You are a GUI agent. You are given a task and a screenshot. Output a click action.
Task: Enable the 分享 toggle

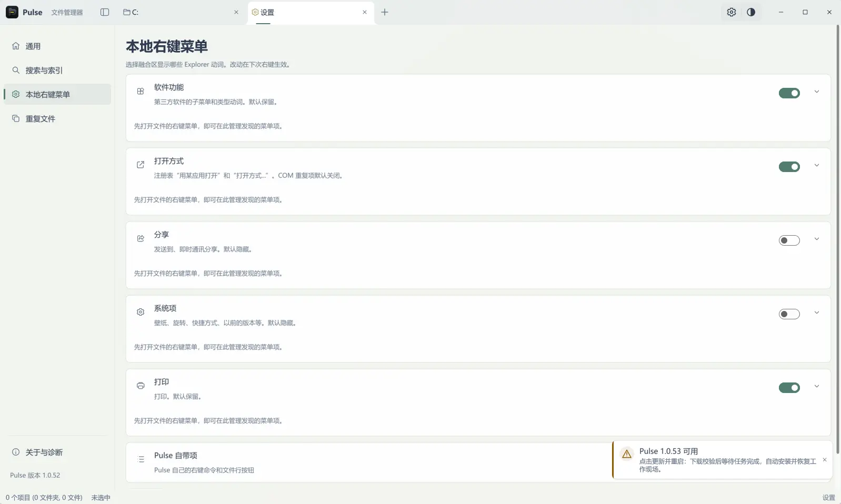tap(789, 240)
